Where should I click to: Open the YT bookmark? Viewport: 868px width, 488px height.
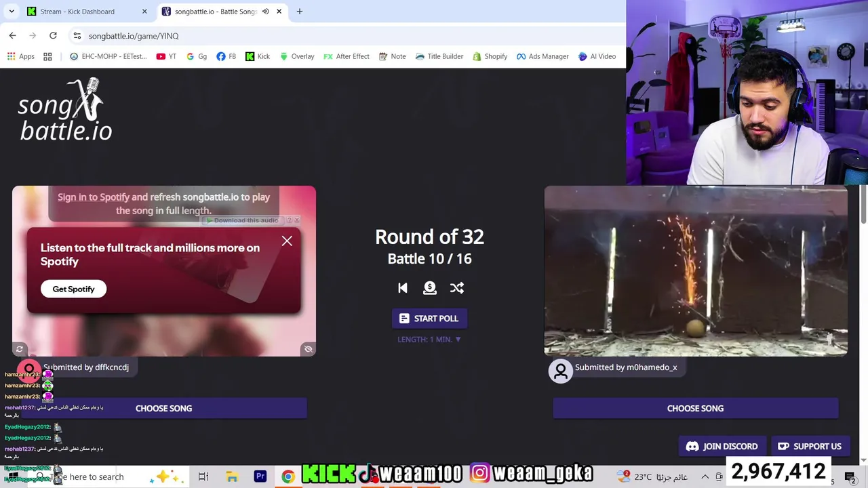point(166,56)
